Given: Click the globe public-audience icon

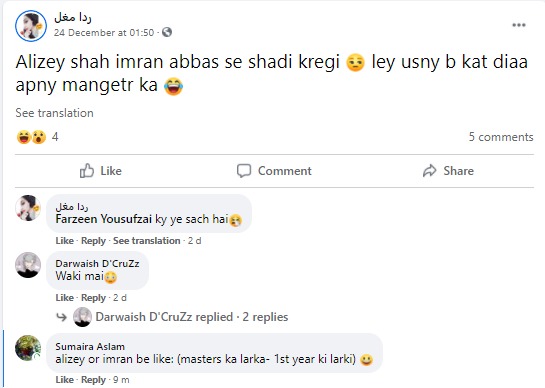Looking at the screenshot, I should 167,32.
